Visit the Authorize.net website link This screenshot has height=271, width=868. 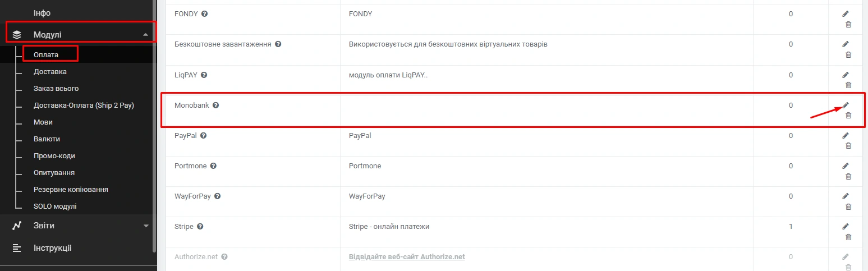coord(407,257)
